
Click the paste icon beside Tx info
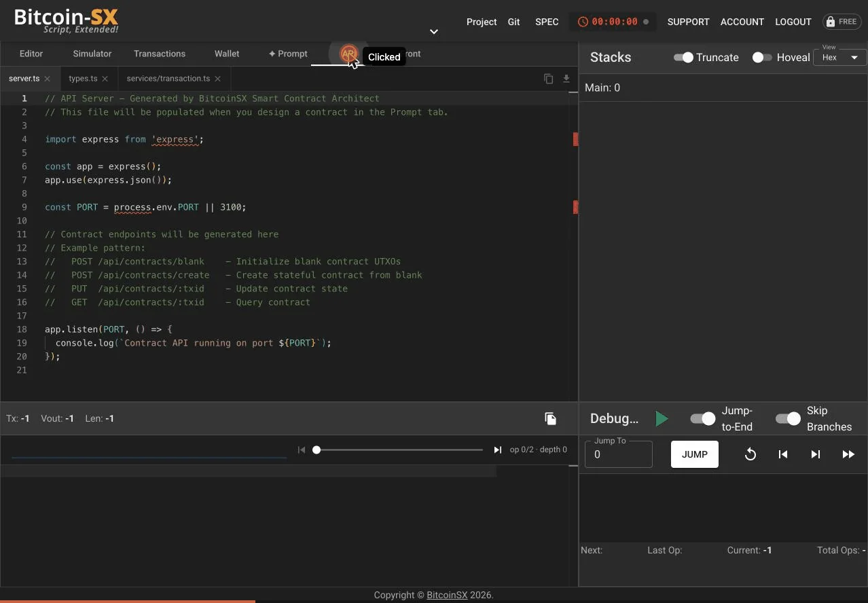tap(551, 418)
